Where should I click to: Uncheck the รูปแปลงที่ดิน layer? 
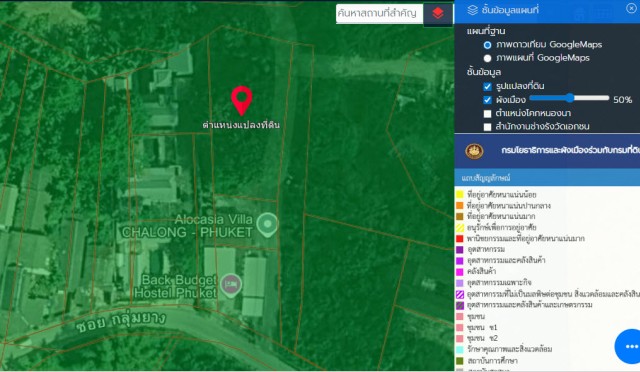[x=487, y=87]
